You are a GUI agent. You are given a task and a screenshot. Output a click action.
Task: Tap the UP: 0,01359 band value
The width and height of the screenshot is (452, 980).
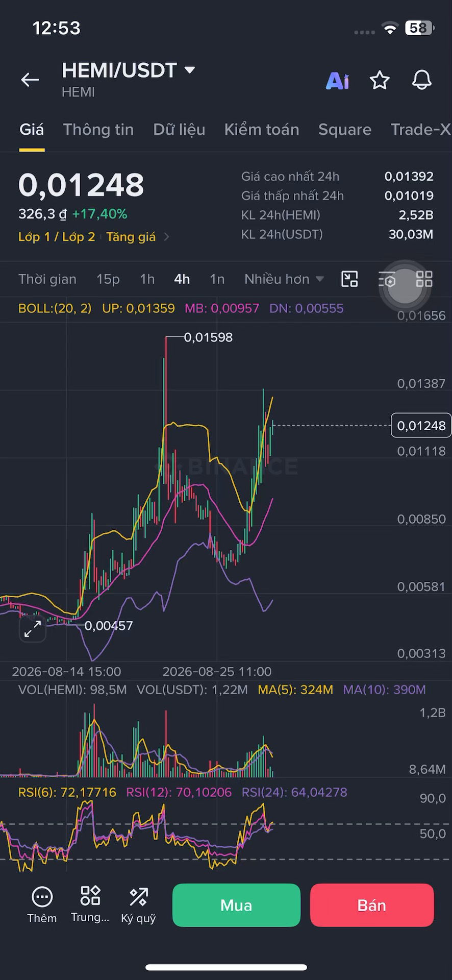pos(138,308)
